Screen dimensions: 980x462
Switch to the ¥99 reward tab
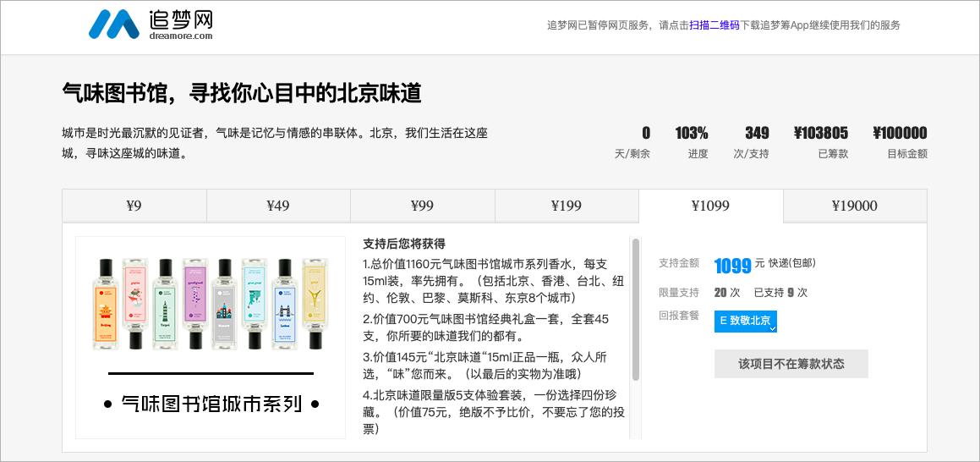(x=423, y=206)
